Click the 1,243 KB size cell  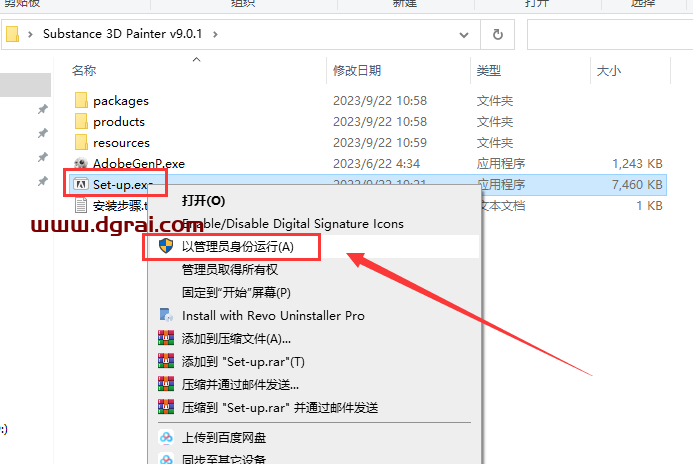click(637, 164)
